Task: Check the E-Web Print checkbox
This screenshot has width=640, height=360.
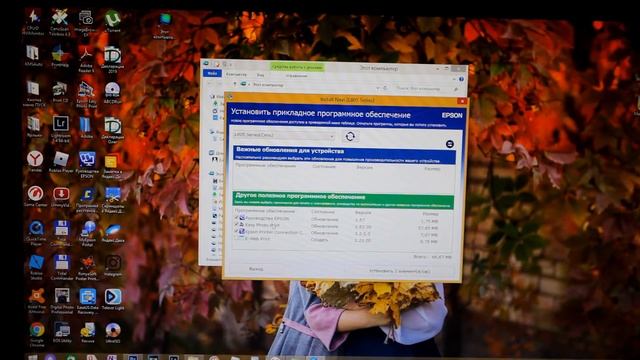Action: (x=236, y=238)
